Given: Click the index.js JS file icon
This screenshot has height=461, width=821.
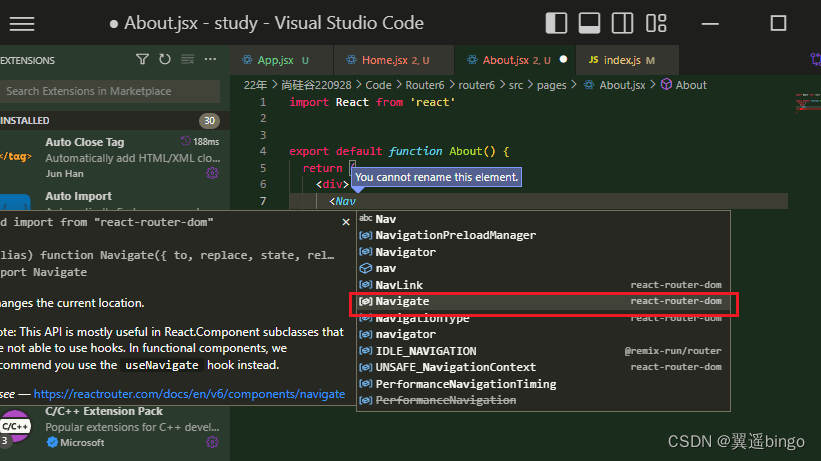Looking at the screenshot, I should (593, 60).
